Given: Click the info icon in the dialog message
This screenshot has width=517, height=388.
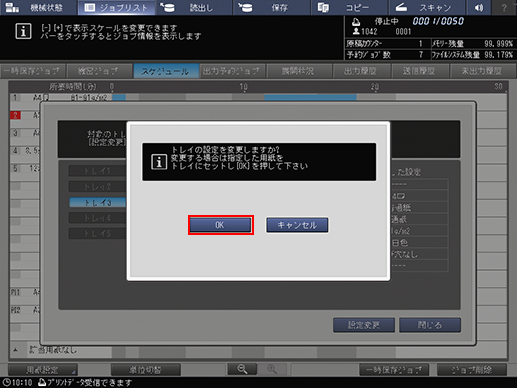Looking at the screenshot, I should 159,162.
